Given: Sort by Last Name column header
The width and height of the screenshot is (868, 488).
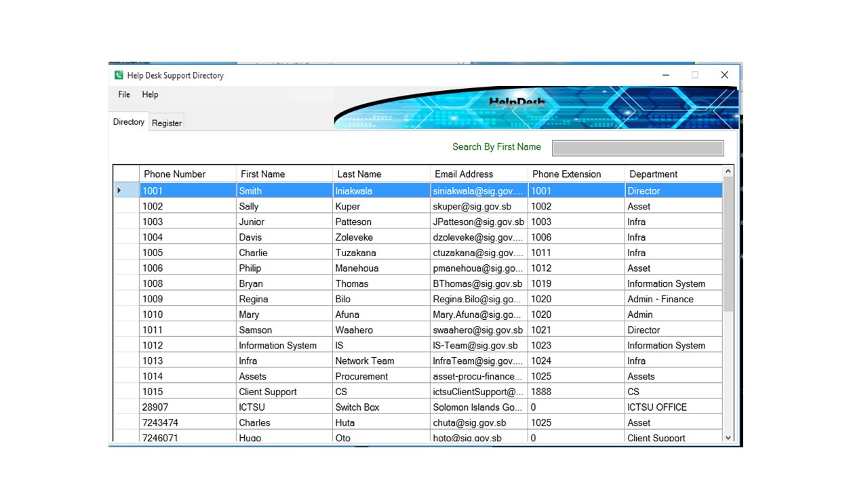Looking at the screenshot, I should (x=381, y=174).
